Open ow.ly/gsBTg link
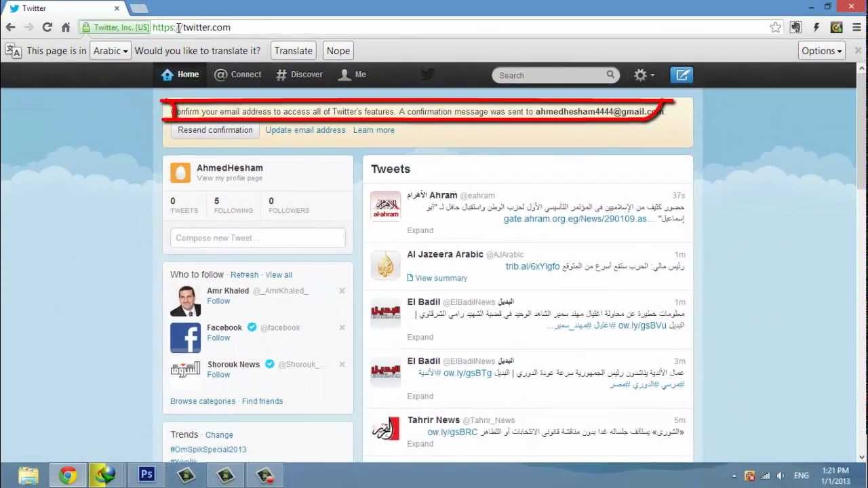868x488 pixels. (x=467, y=373)
